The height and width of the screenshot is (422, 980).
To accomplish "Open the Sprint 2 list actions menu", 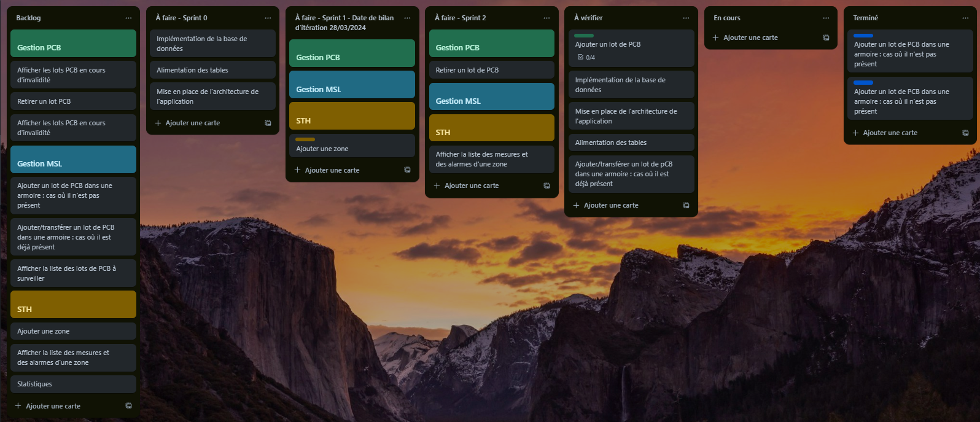I will pyautogui.click(x=546, y=18).
